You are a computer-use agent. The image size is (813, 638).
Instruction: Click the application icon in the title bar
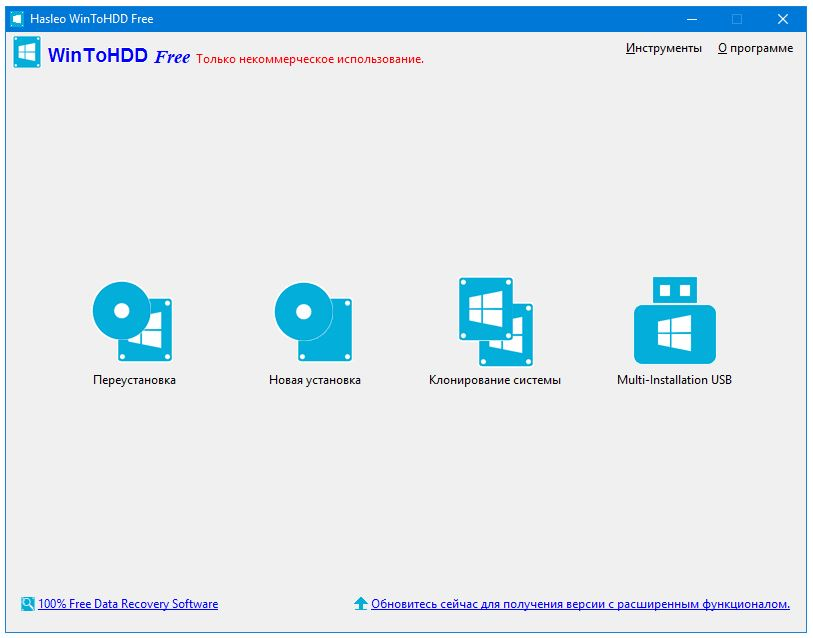pyautogui.click(x=18, y=18)
